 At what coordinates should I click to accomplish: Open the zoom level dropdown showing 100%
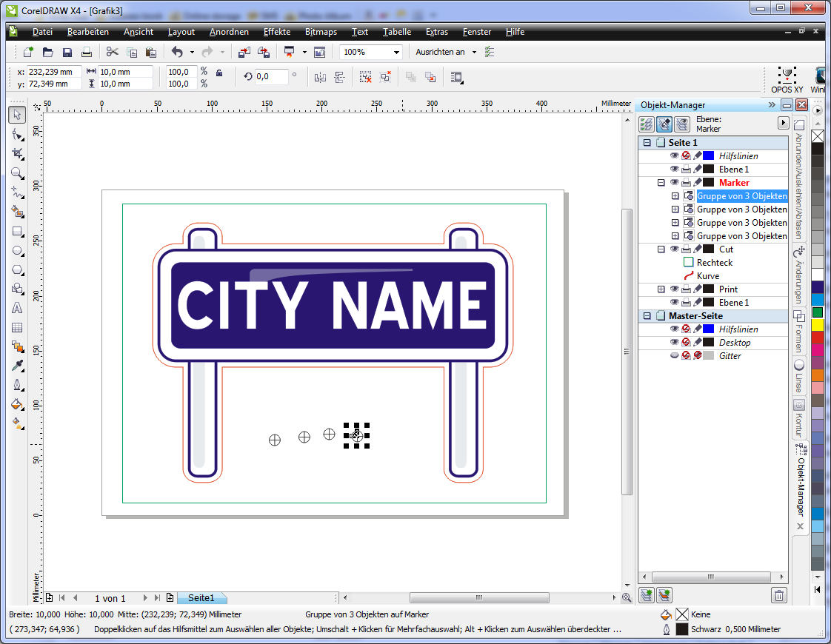(396, 53)
